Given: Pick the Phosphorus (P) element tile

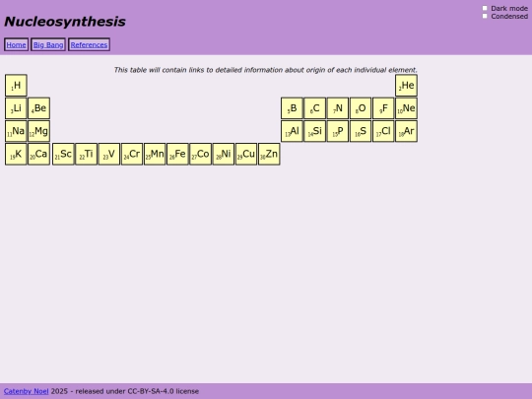Looking at the screenshot, I should click(x=338, y=131).
